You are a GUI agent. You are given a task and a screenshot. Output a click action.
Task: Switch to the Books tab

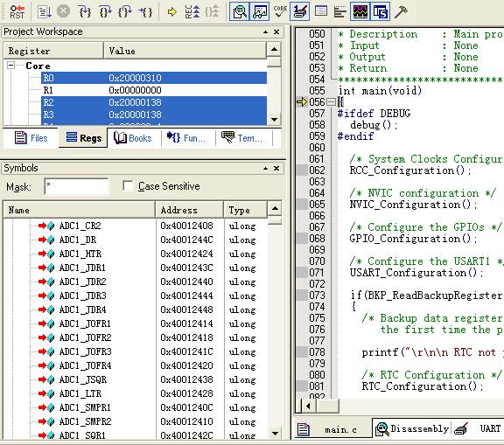[x=133, y=138]
